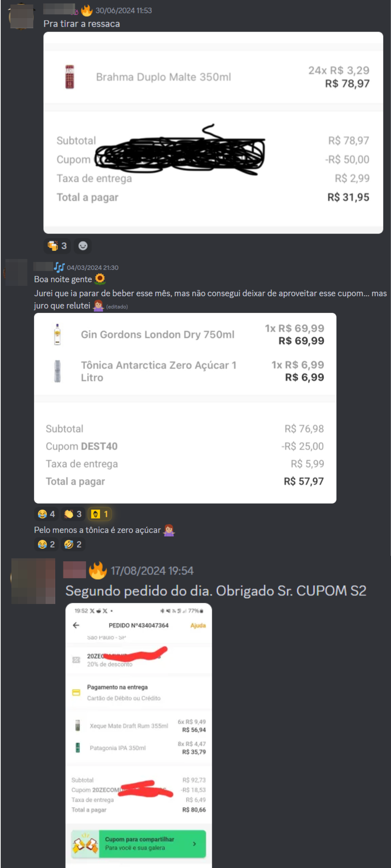Image resolution: width=391 pixels, height=868 pixels.
Task: Click the beer mugs reaction with count 3
Action: pos(57,246)
